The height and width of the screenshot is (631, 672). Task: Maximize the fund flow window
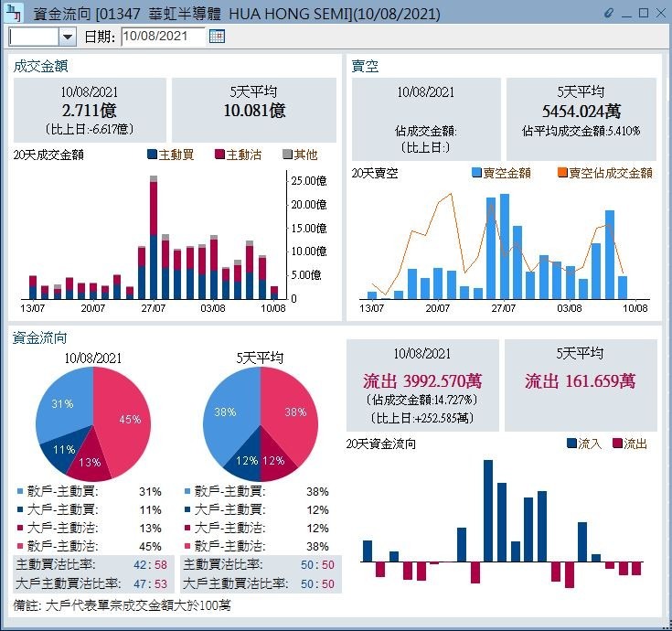pos(644,13)
